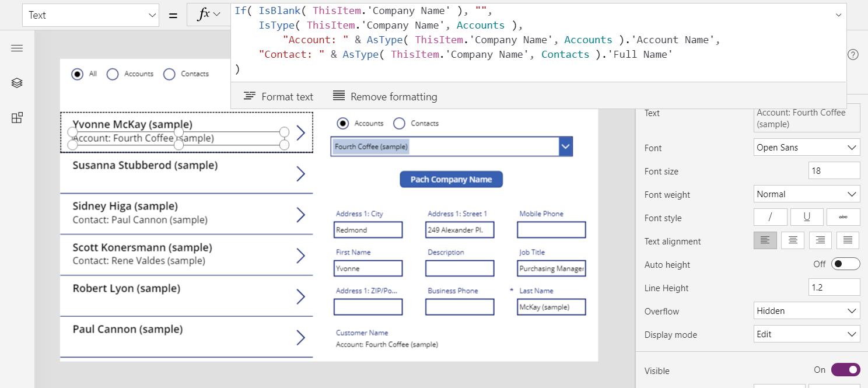868x388 pixels.
Task: Set text alignment to center
Action: (x=792, y=240)
